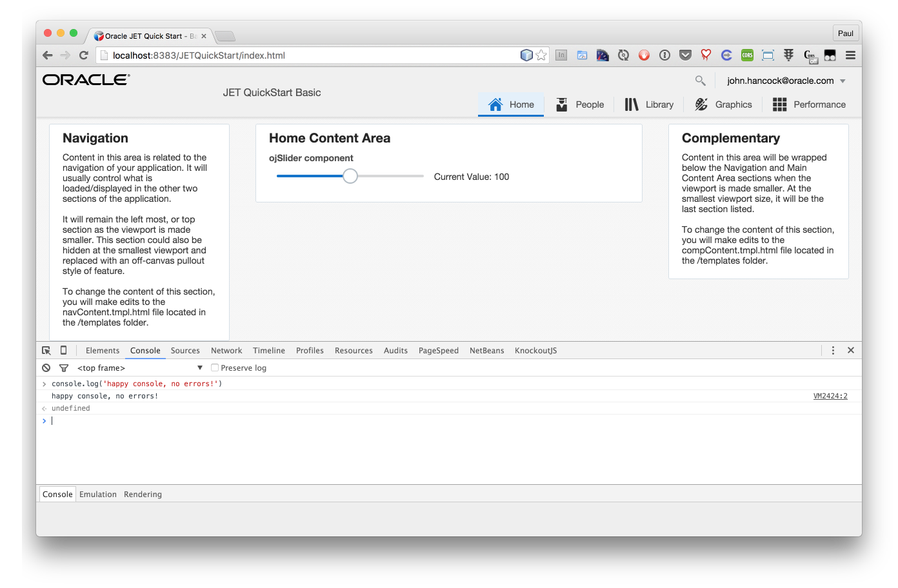898x588 pixels.
Task: Open the DevTools NetBeans tab
Action: pyautogui.click(x=487, y=351)
